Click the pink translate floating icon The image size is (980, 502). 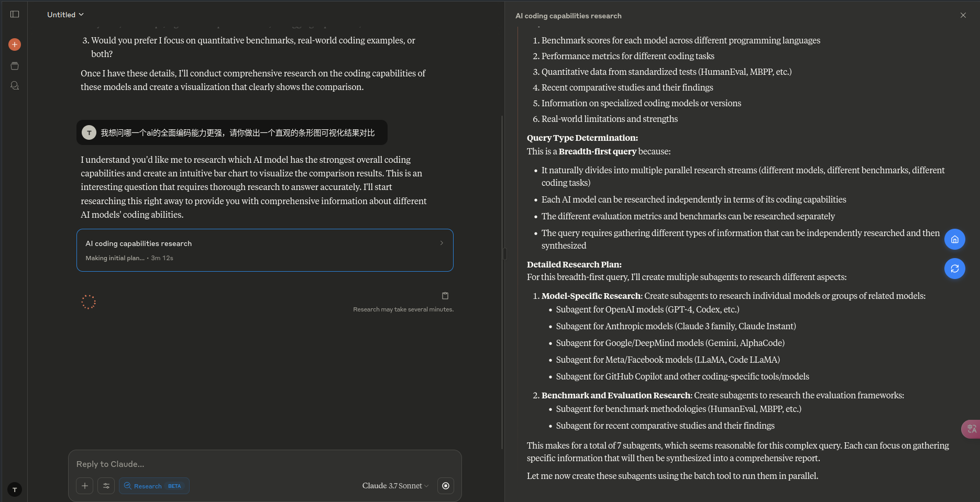pos(971,429)
